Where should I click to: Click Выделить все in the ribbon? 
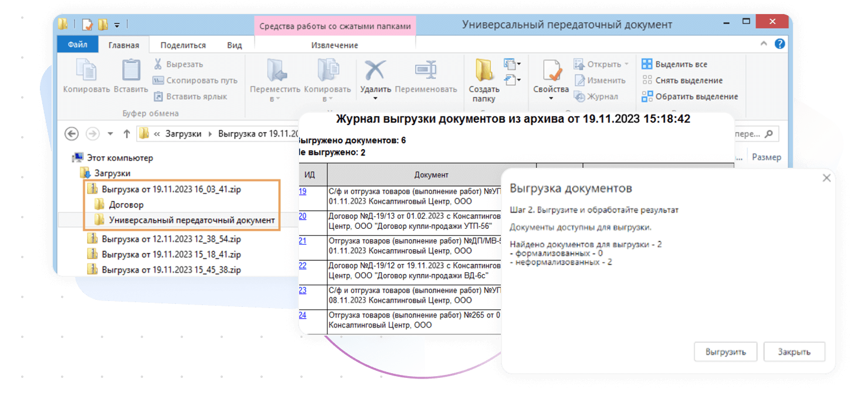674,64
